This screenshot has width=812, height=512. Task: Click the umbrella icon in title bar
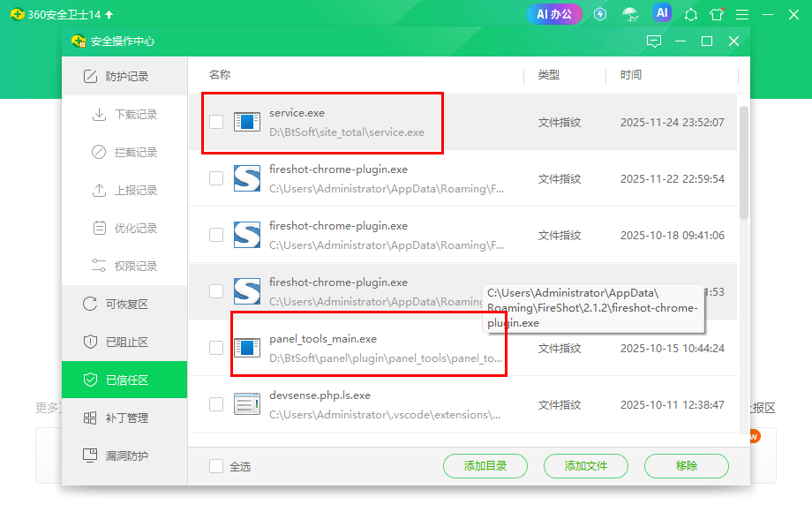point(629,14)
